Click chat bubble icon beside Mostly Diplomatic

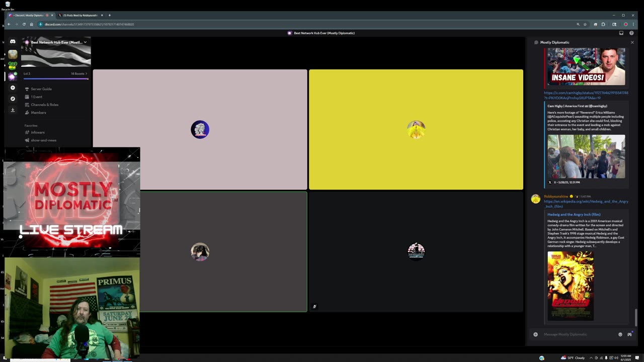coord(536,42)
